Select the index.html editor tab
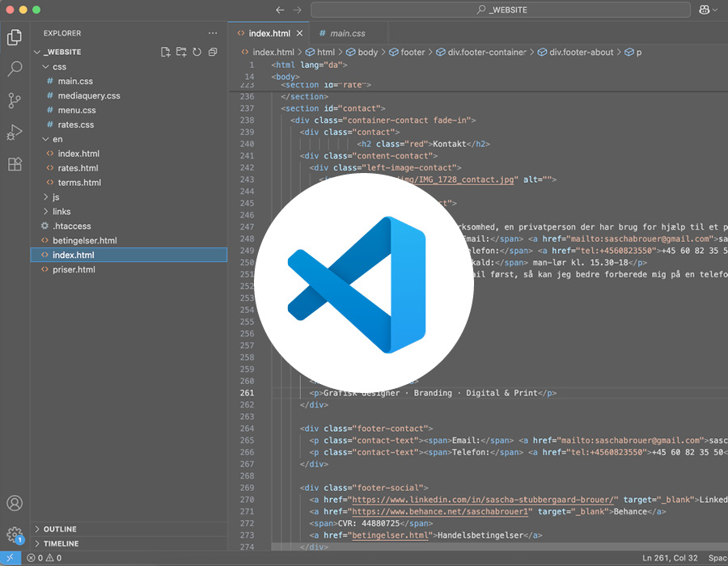The height and width of the screenshot is (566, 728). 269,33
